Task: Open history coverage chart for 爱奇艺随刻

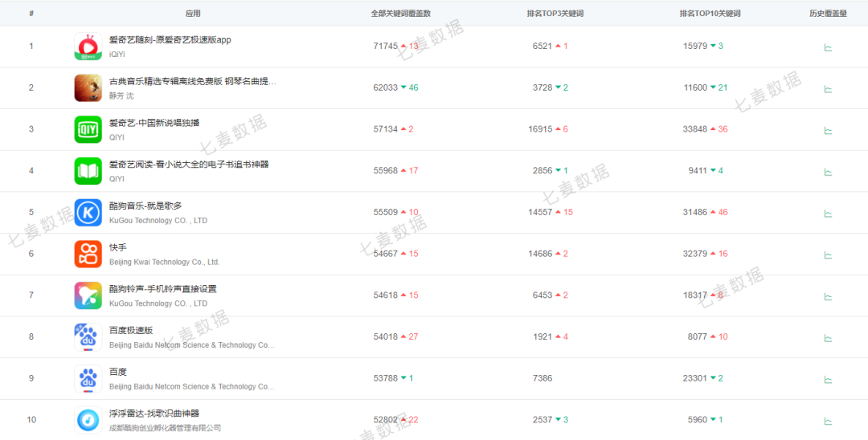Action: (828, 47)
